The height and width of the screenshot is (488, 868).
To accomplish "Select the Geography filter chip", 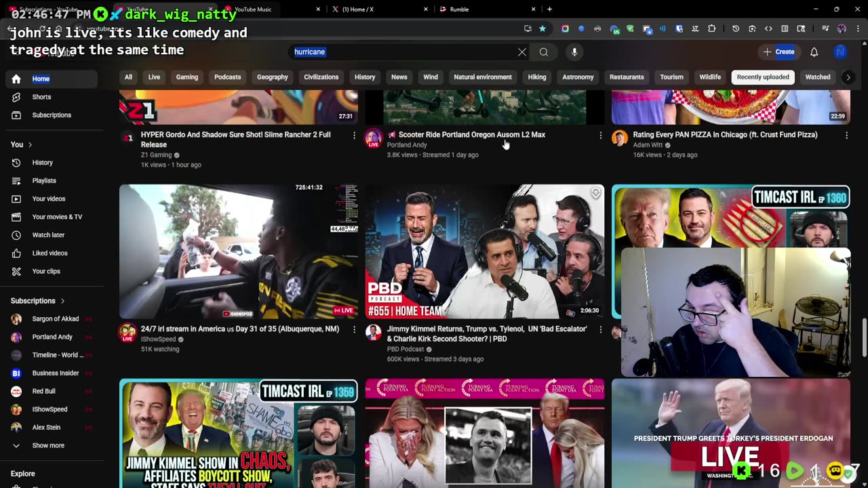I will (273, 77).
